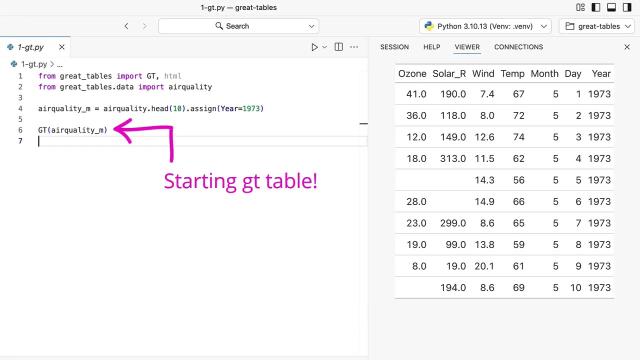This screenshot has height=360, width=640.
Task: Click Temp value 74
Action: tap(518, 137)
